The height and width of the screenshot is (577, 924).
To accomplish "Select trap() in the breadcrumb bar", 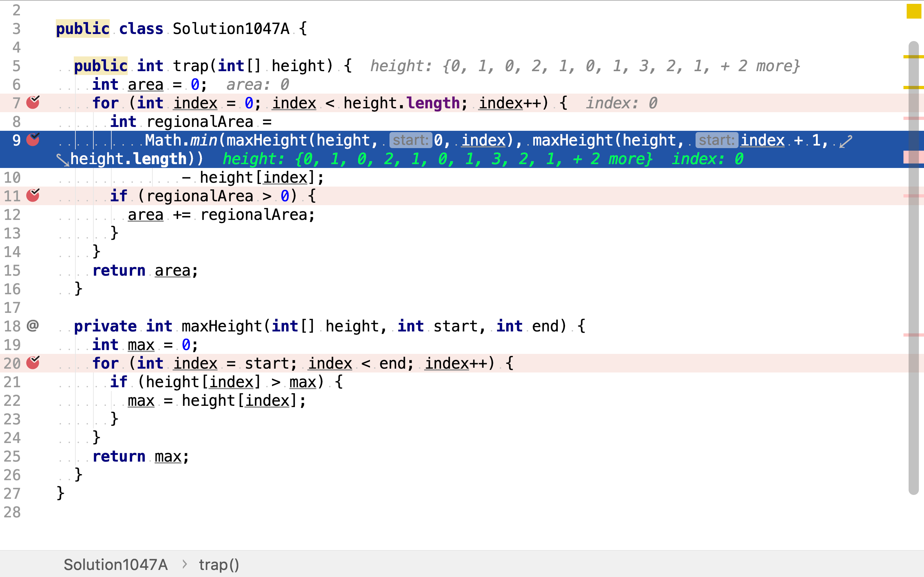I will pyautogui.click(x=219, y=564).
